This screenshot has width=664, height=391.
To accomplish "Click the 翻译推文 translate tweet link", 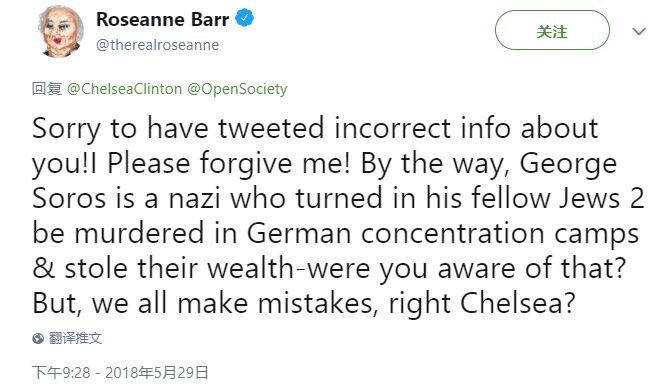I will 75,338.
